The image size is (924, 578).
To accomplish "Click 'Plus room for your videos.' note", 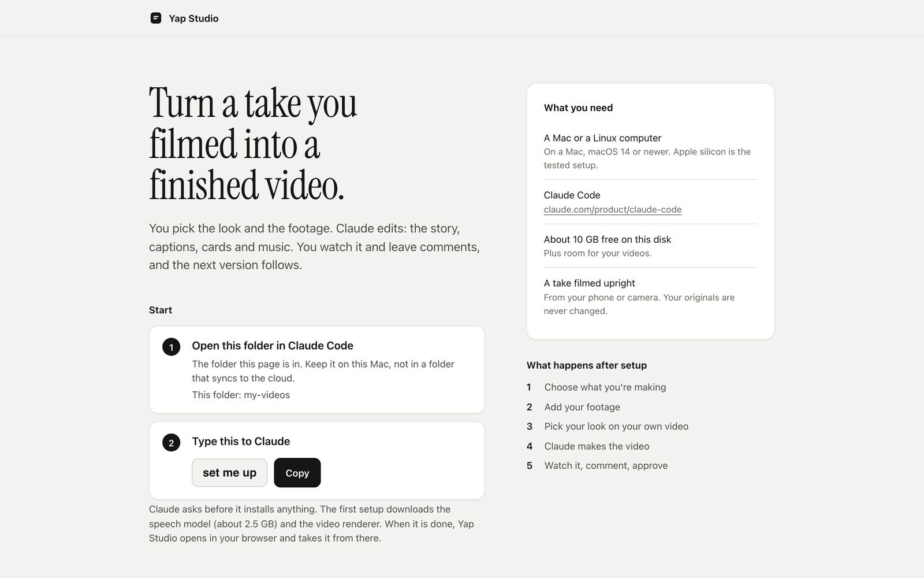I will (x=597, y=253).
